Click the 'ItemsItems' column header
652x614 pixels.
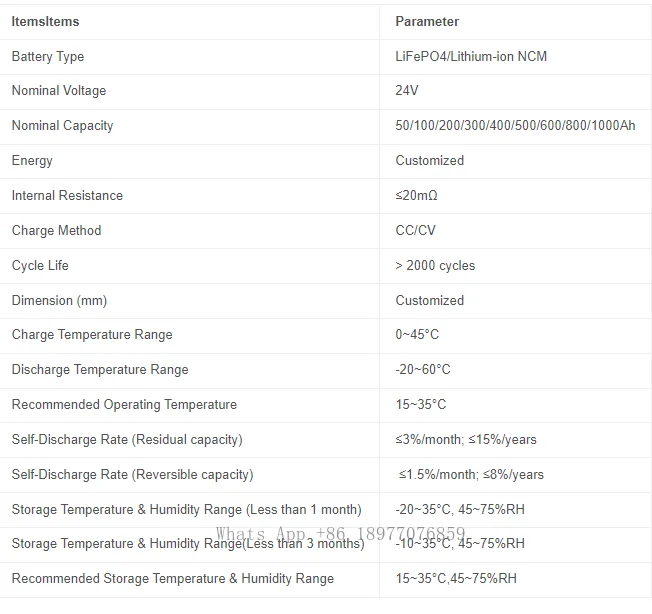coord(45,21)
